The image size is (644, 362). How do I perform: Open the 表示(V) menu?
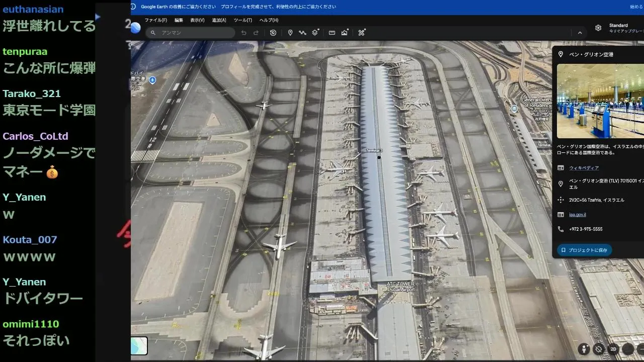tap(197, 20)
